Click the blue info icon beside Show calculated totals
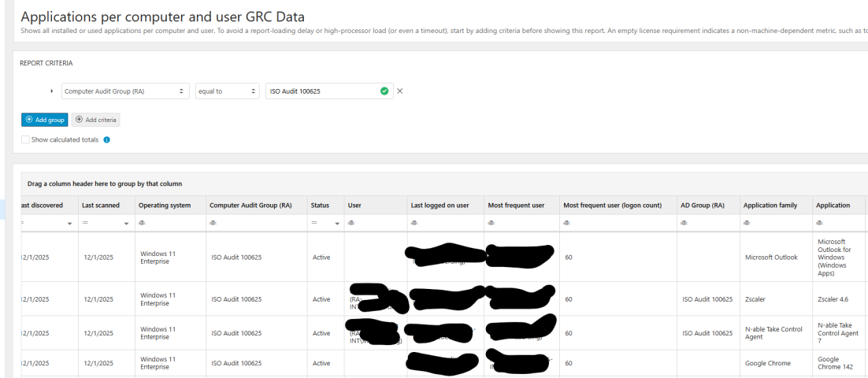The height and width of the screenshot is (378, 868). [x=107, y=140]
